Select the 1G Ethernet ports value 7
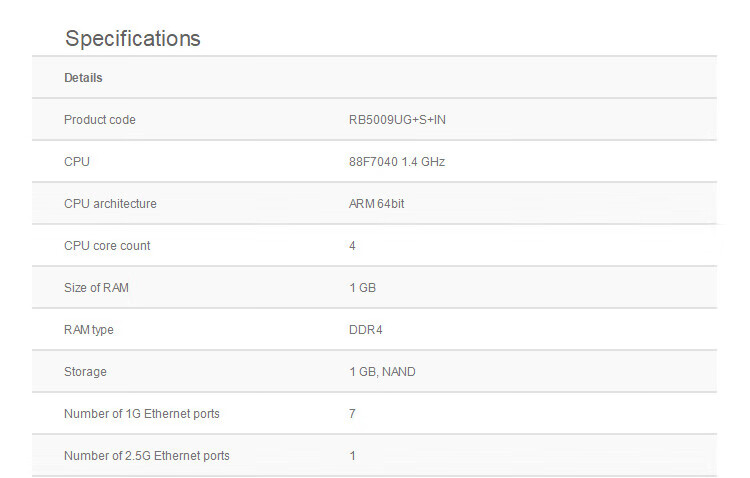The width and height of the screenshot is (750, 478). [x=353, y=414]
